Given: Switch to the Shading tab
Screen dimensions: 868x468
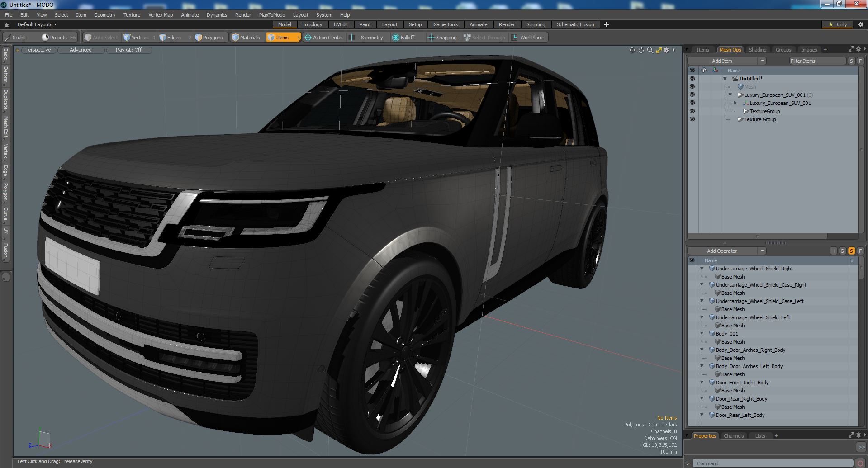Looking at the screenshot, I should click(757, 50).
